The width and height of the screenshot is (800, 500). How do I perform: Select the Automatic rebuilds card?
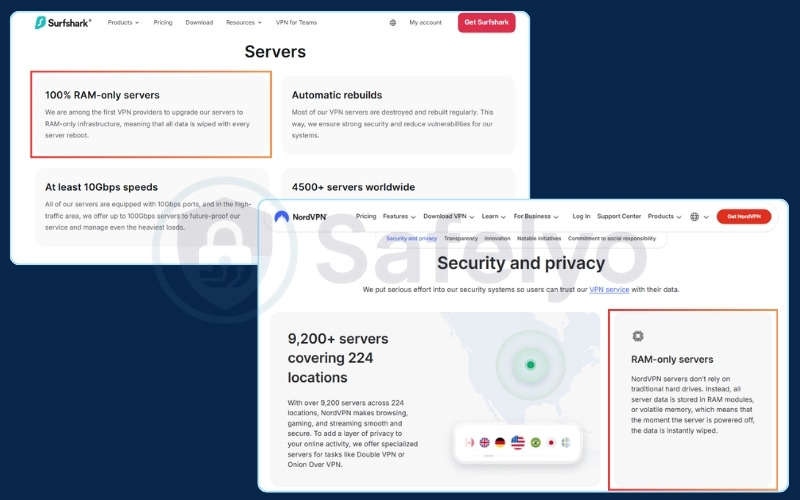(x=398, y=115)
